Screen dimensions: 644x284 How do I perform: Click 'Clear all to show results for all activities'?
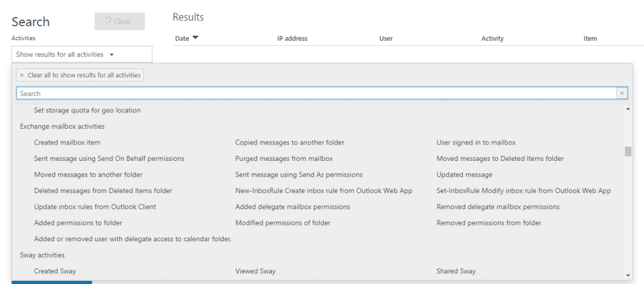click(80, 75)
